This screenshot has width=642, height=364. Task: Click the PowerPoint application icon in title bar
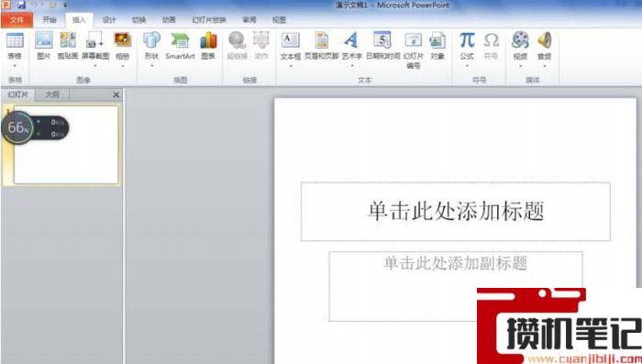click(6, 5)
